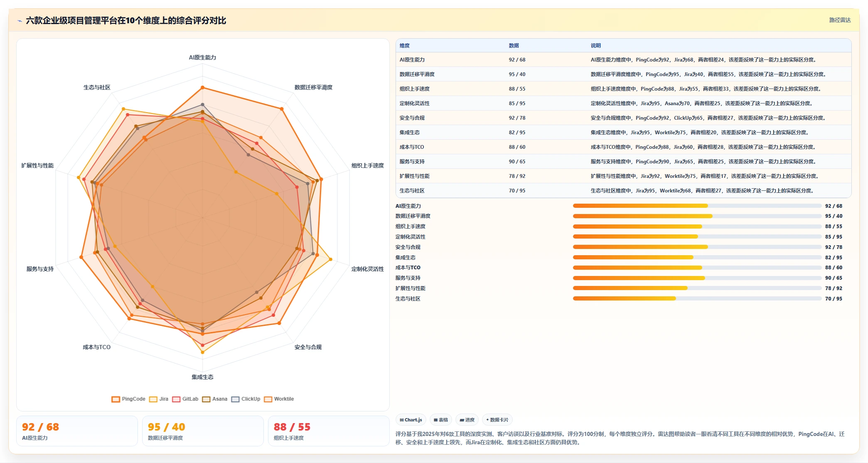
Task: Click the 路径雷达 label in the header
Action: pos(840,20)
